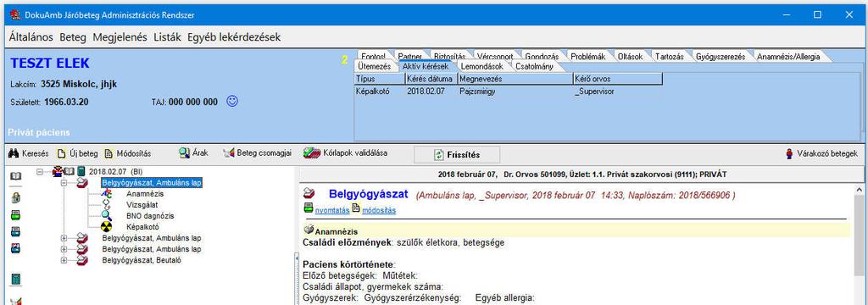The image size is (868, 305).
Task: Sort by the Típus column header
Action: pyautogui.click(x=379, y=79)
